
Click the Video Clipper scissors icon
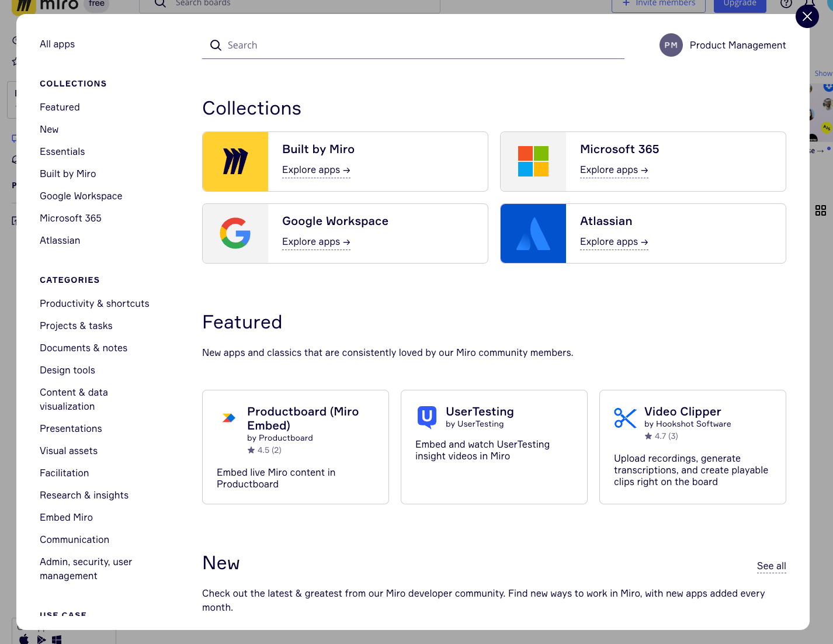click(625, 417)
